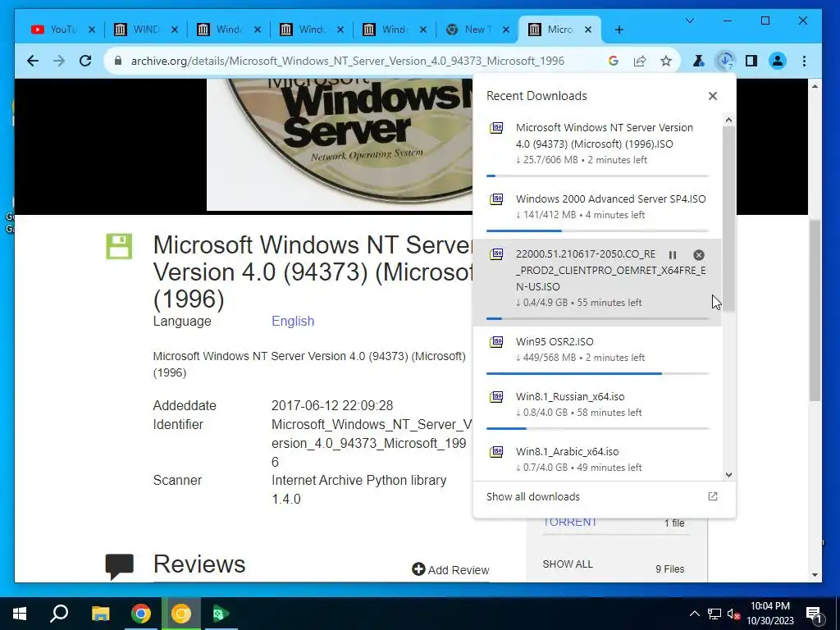The width and height of the screenshot is (840, 630).
Task: Pause the 22000.51 ISO download
Action: [673, 255]
